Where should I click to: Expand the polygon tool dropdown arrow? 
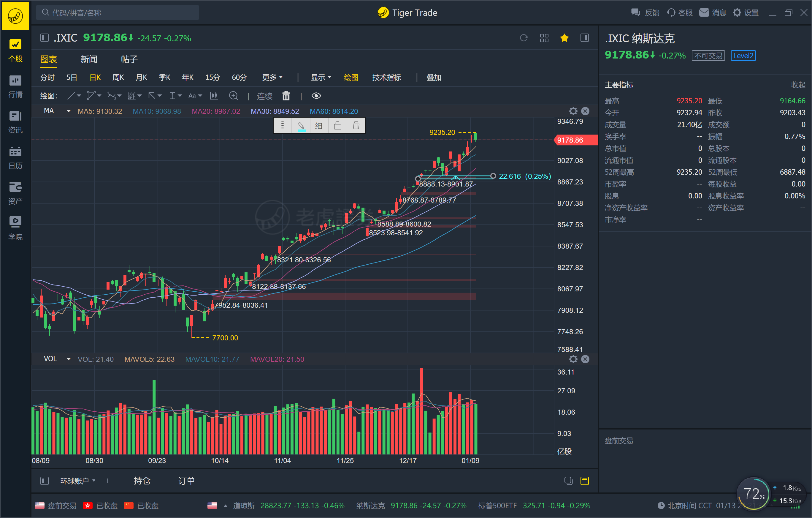click(x=99, y=96)
